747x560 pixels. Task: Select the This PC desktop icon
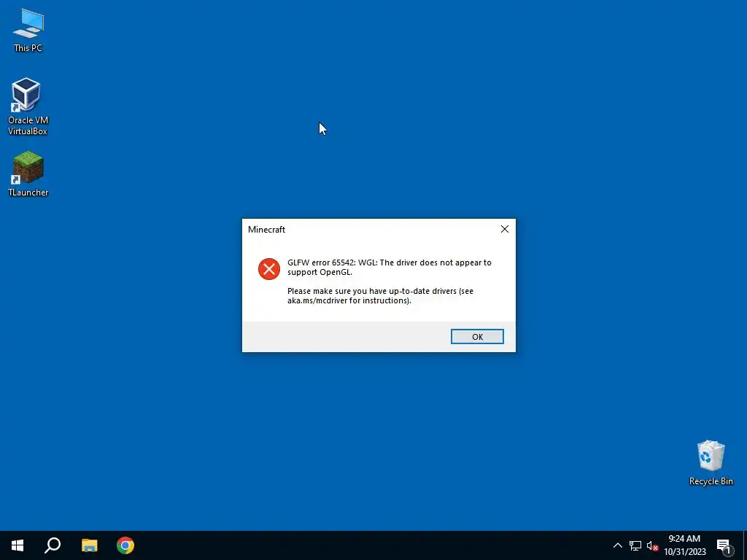[28, 30]
